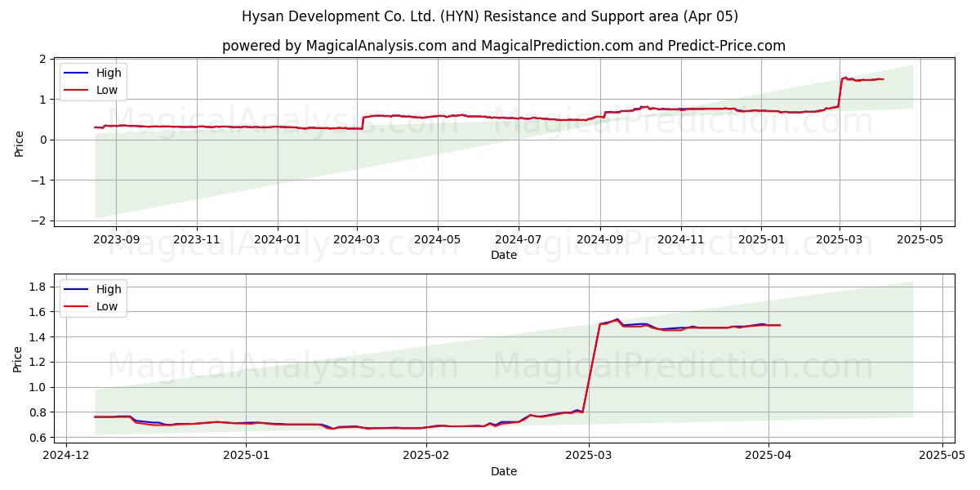Click the 'Date' axis label under bottom chart
Screen dimensions: 980x490
(504, 471)
